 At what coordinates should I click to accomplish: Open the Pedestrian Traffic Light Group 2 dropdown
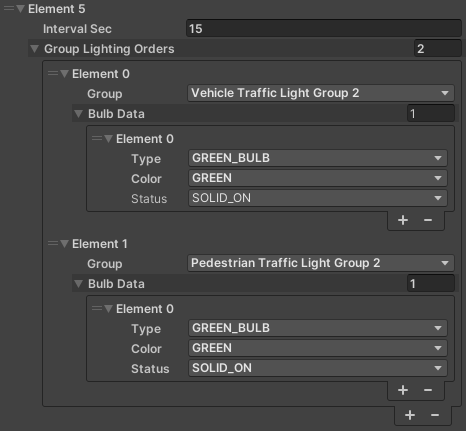(321, 263)
